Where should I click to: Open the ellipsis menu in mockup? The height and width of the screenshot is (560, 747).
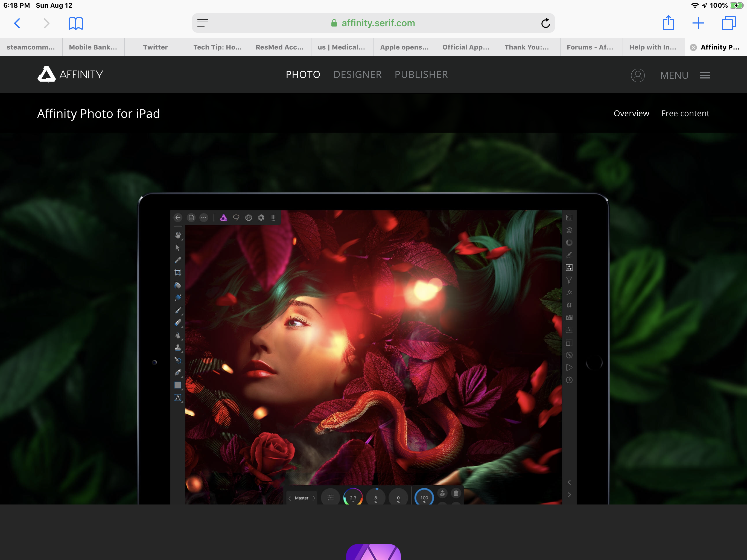click(204, 217)
